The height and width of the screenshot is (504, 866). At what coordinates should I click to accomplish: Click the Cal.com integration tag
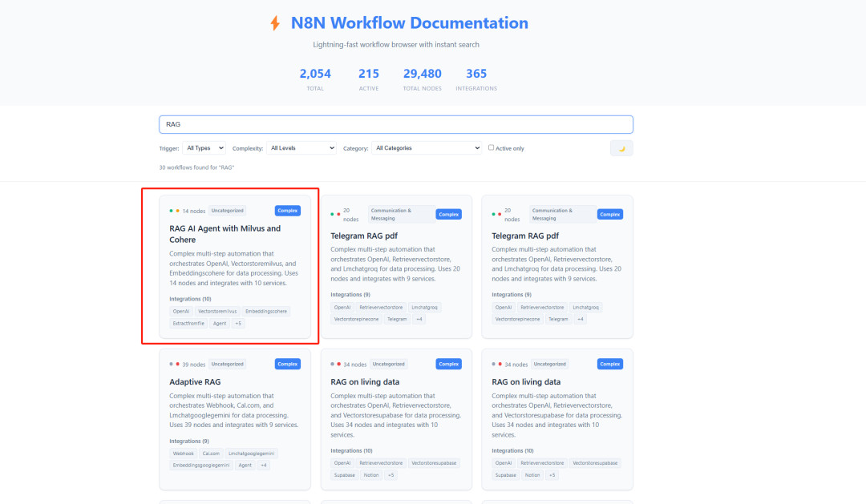click(211, 454)
